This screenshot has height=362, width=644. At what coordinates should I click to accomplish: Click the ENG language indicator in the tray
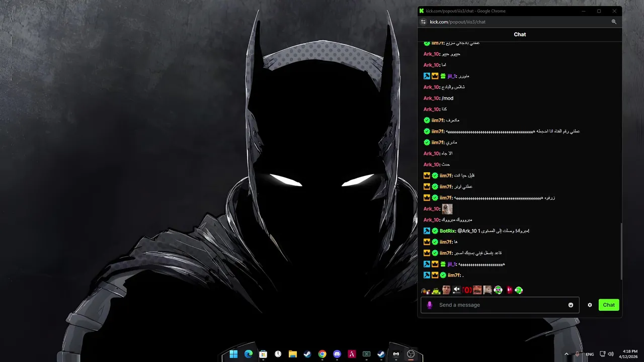click(590, 354)
